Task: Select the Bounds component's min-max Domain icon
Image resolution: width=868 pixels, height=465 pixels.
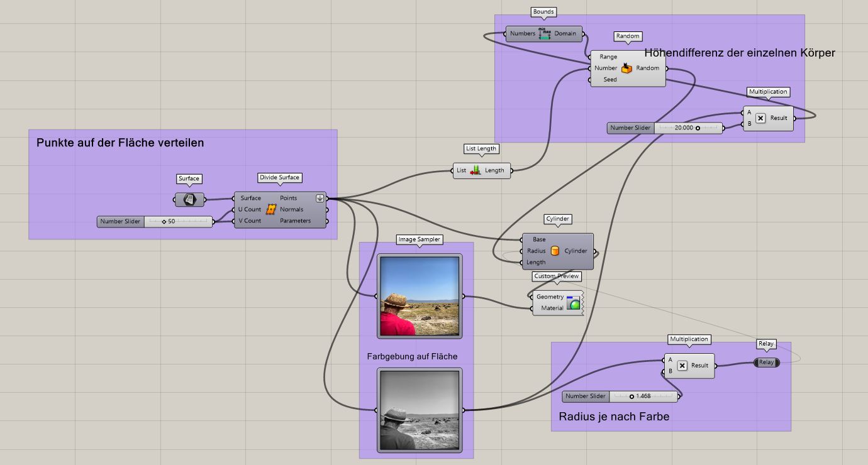Action: click(x=543, y=33)
